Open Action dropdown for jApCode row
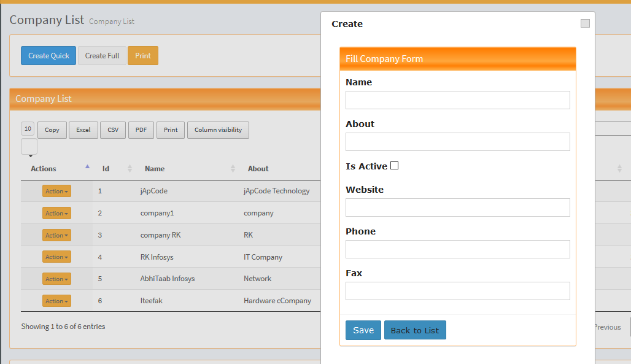631x364 pixels. [56, 191]
